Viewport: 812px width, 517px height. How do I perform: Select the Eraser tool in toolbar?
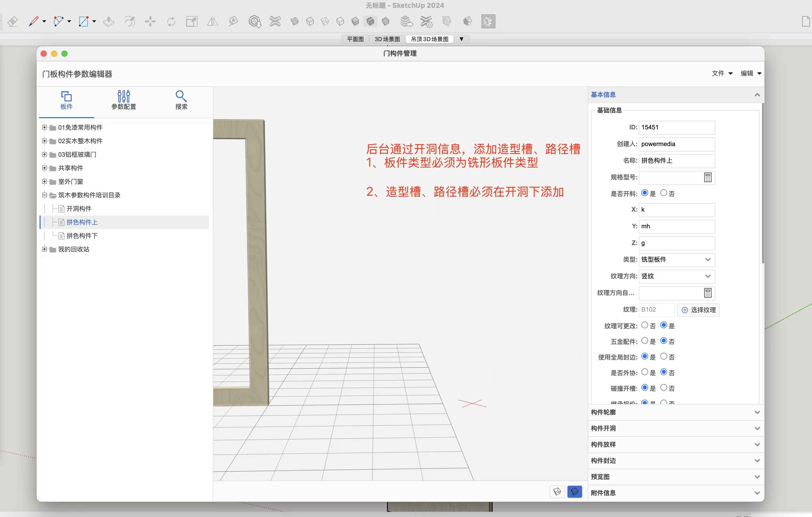(x=13, y=22)
